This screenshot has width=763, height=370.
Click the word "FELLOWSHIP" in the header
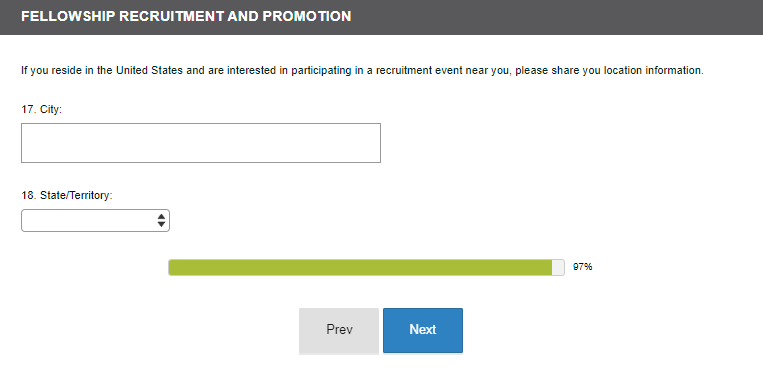pyautogui.click(x=69, y=16)
